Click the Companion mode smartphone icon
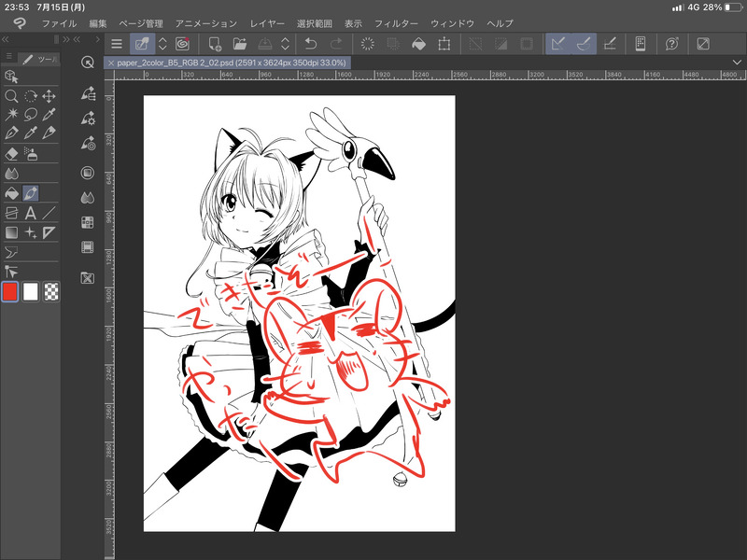This screenshot has height=560, width=747. click(x=641, y=44)
